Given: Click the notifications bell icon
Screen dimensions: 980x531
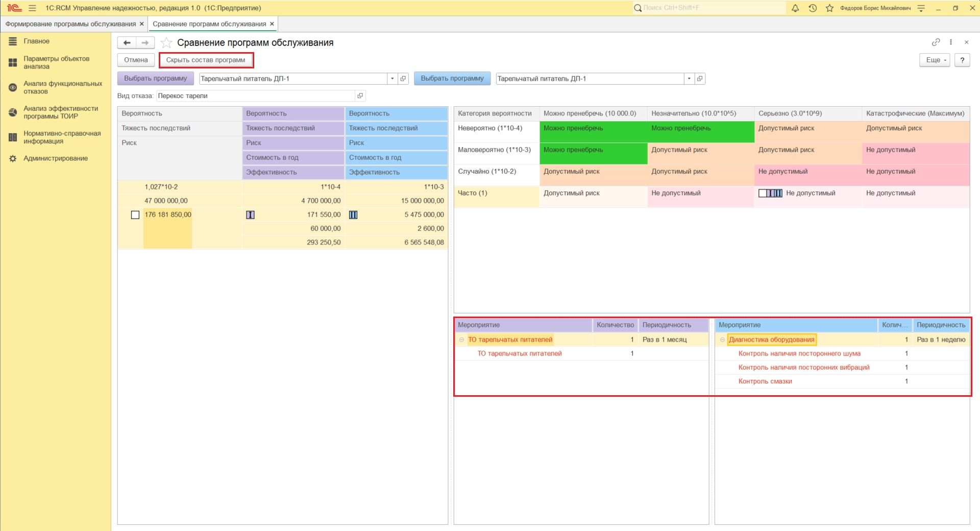Looking at the screenshot, I should tap(795, 8).
